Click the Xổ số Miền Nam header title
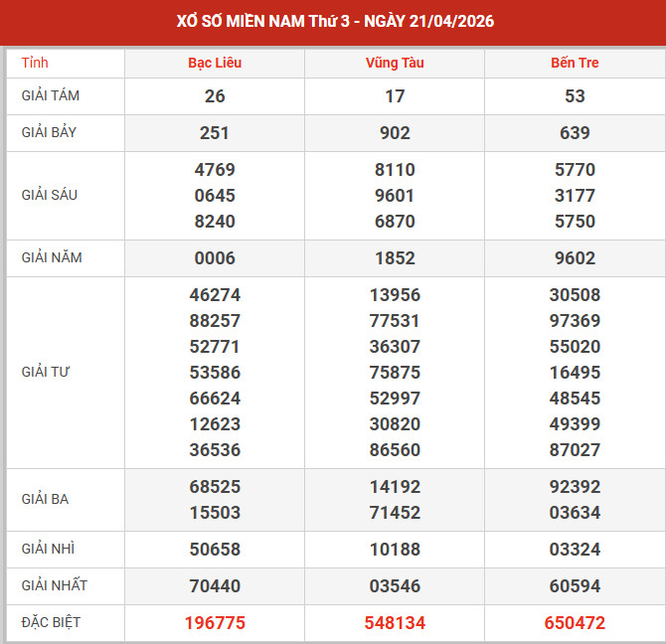The height and width of the screenshot is (644, 666). pos(333,21)
